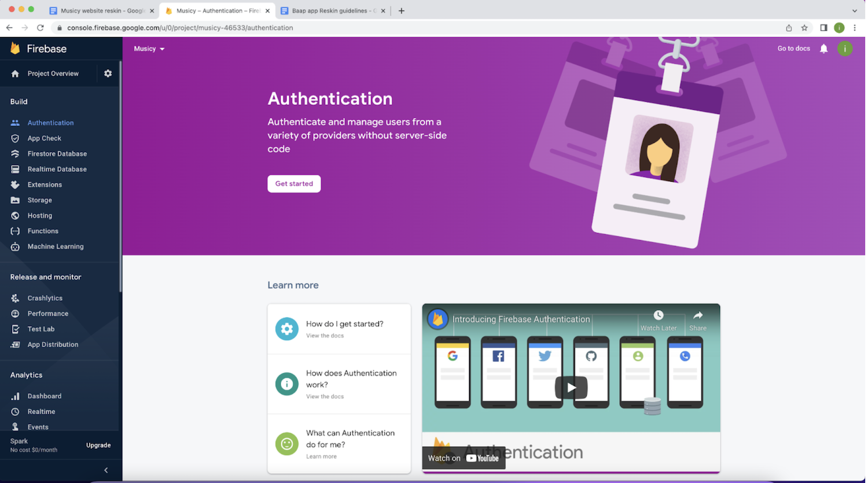
Task: Click the Realtime Database icon
Action: click(15, 169)
